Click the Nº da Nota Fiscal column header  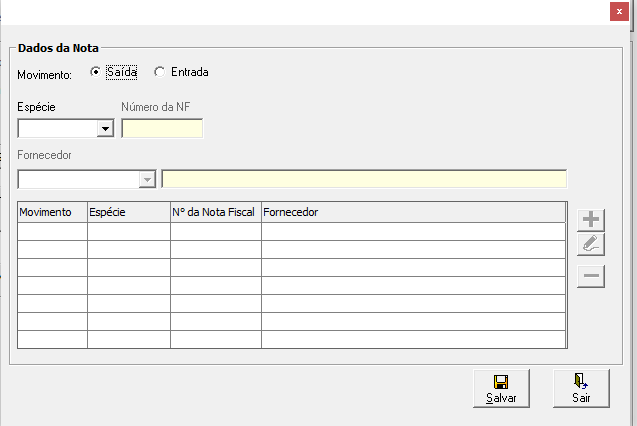[x=216, y=212]
